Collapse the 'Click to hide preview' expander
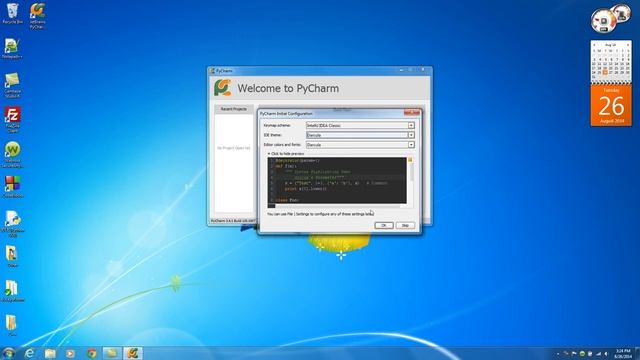The width and height of the screenshot is (640, 360). click(286, 154)
